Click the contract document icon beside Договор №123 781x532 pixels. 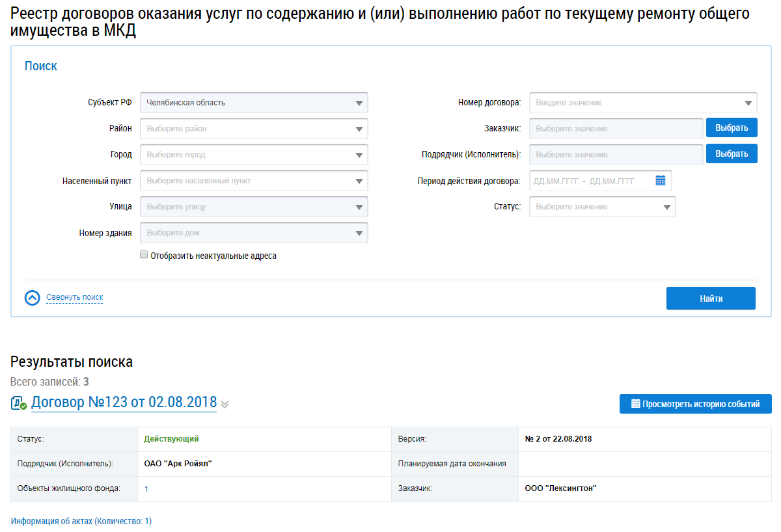pos(18,403)
